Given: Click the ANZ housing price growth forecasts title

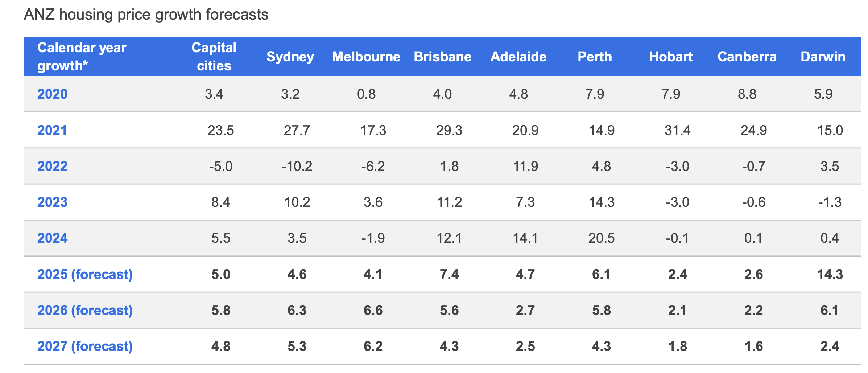Looking at the screenshot, I should pos(146,15).
